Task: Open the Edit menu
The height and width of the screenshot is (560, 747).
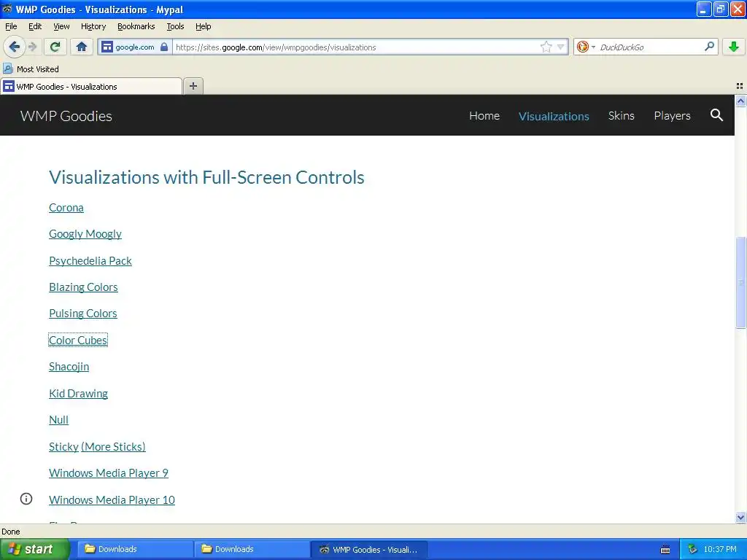Action: (35, 27)
